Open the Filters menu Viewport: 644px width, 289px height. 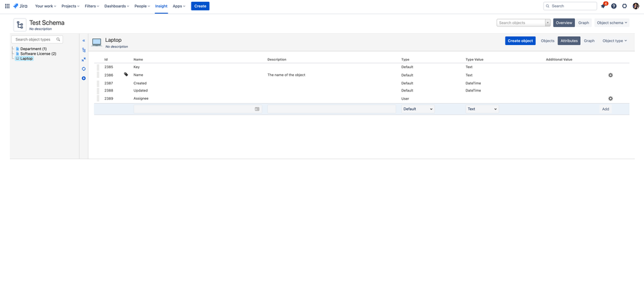(x=92, y=6)
